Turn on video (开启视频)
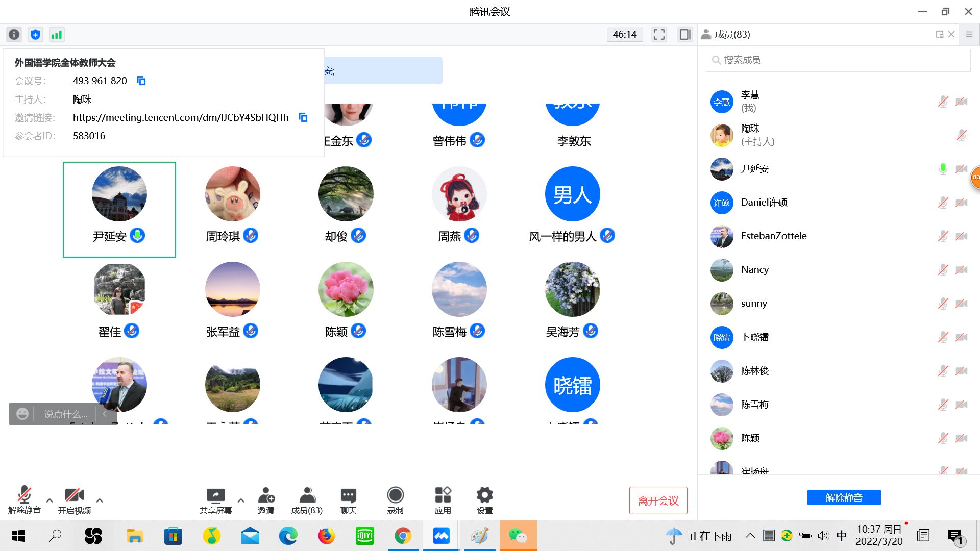Screen dimensions: 980x551 pyautogui.click(x=74, y=500)
